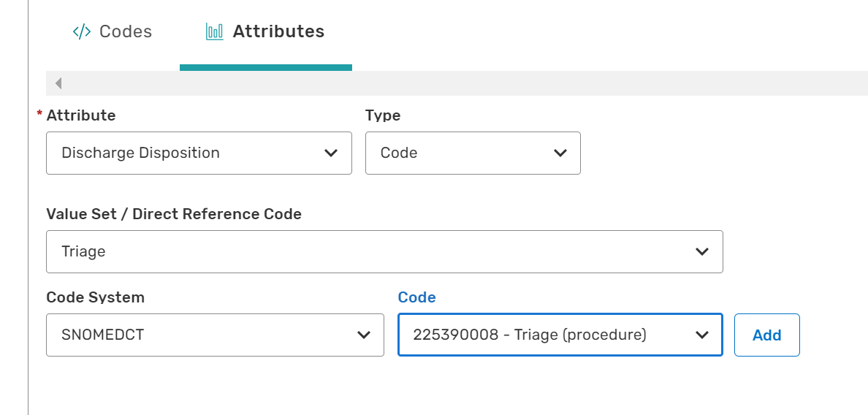
Task: Click the chevron arrow in the SNOMEDCT field
Action: click(363, 335)
